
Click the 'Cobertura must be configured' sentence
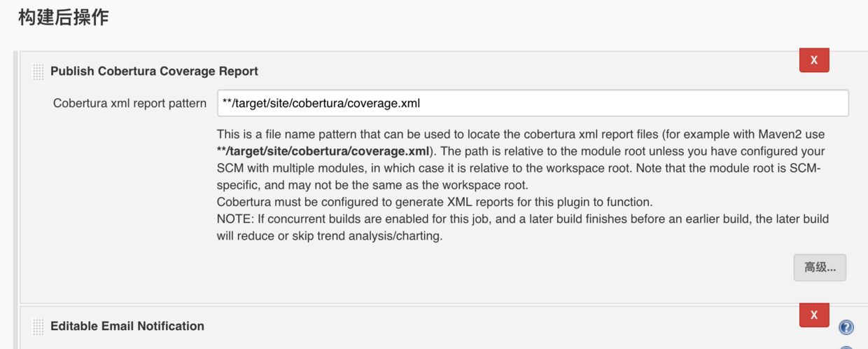[434, 203]
